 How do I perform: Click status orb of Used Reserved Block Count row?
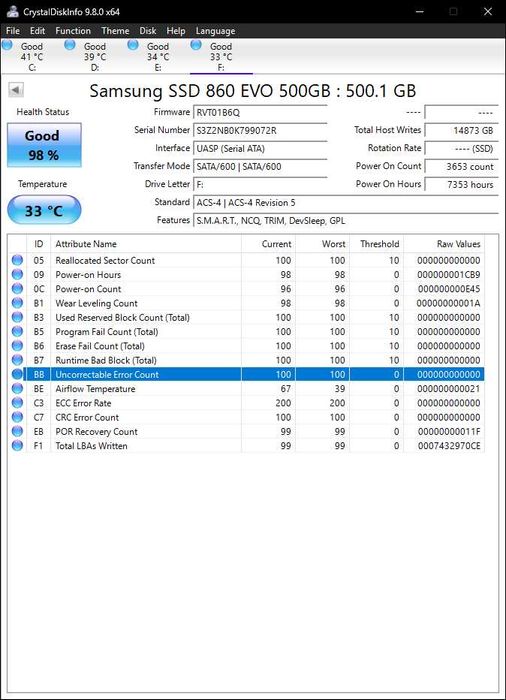point(17,317)
